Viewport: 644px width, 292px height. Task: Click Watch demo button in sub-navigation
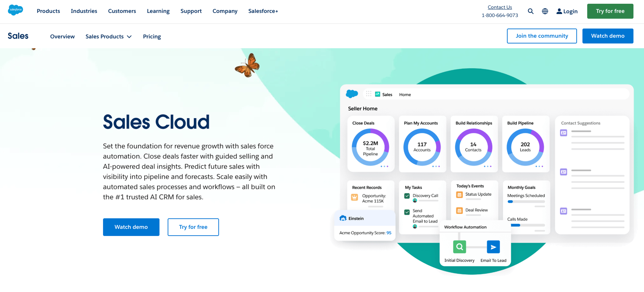608,36
